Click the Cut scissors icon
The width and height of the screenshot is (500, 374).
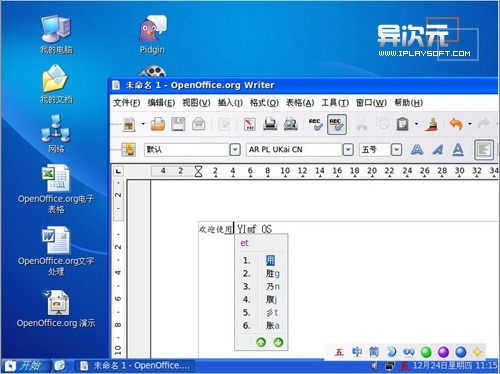362,125
